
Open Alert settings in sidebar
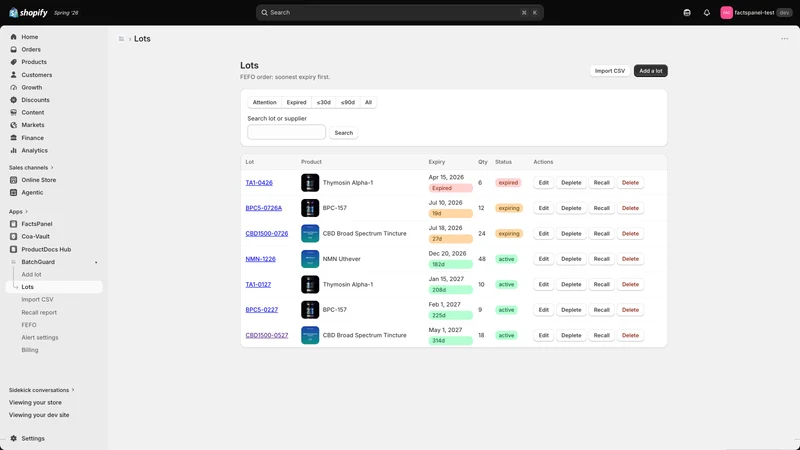[x=40, y=337]
